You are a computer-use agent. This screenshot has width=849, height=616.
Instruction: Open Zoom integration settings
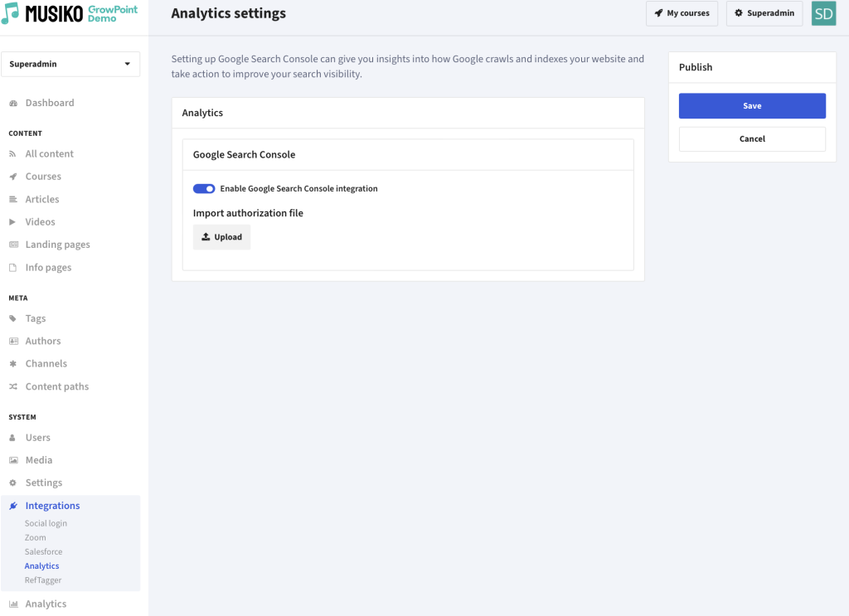tap(35, 537)
